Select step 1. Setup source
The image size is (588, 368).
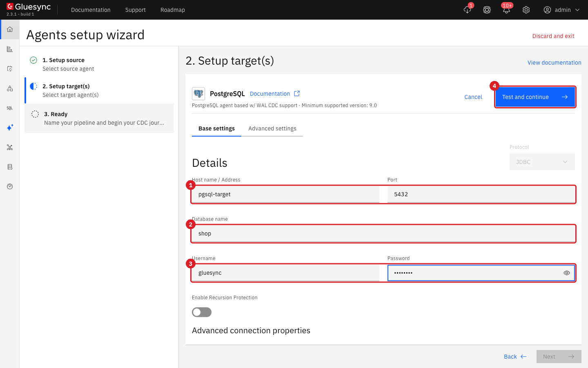click(x=99, y=64)
